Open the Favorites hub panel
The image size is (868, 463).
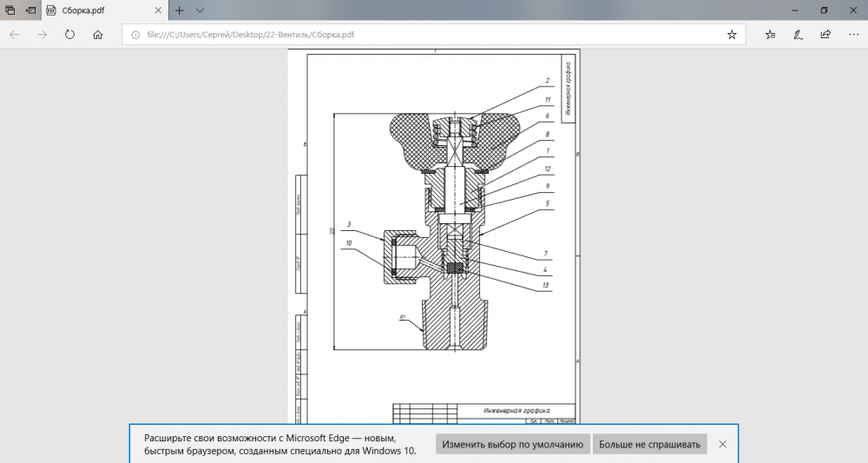click(x=771, y=35)
